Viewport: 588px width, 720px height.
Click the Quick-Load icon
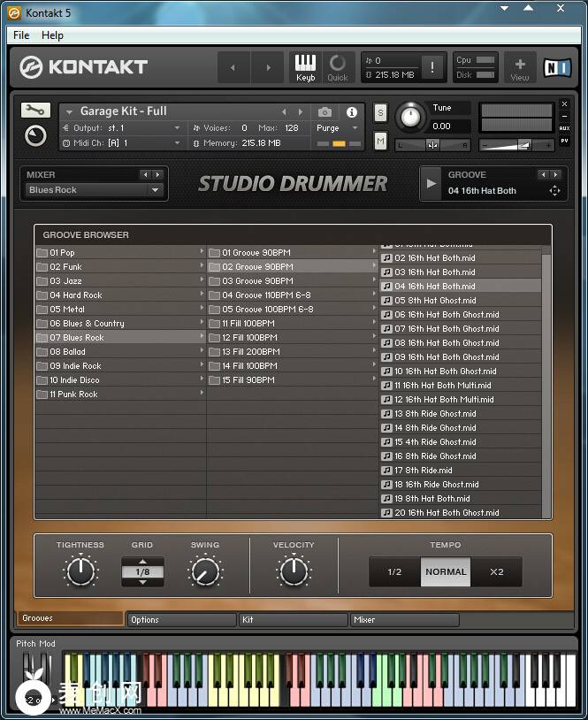(338, 67)
